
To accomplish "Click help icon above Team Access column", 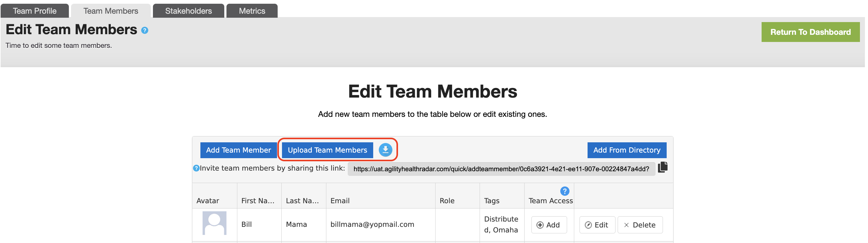I will pyautogui.click(x=565, y=191).
